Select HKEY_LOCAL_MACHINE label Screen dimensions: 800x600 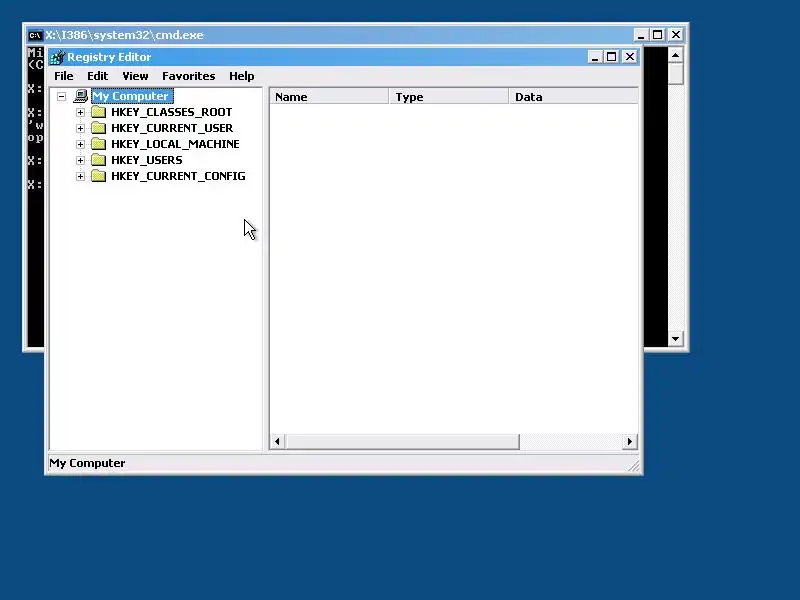(175, 144)
